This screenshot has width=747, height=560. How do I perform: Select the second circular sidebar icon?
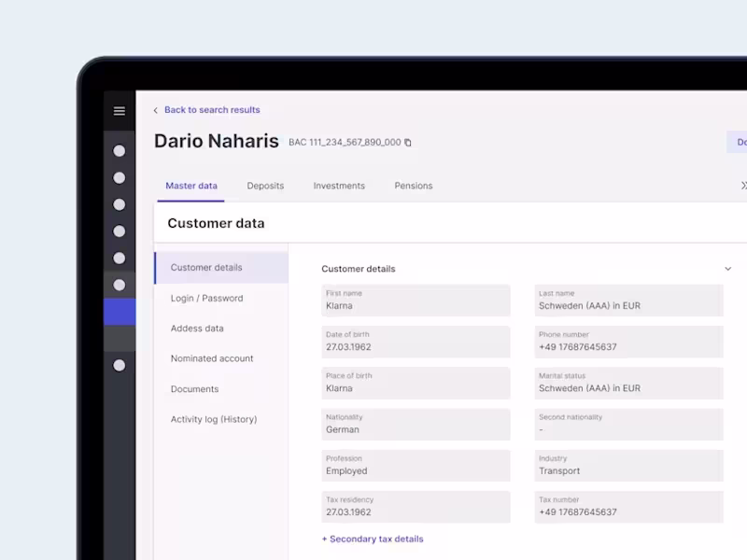(119, 177)
